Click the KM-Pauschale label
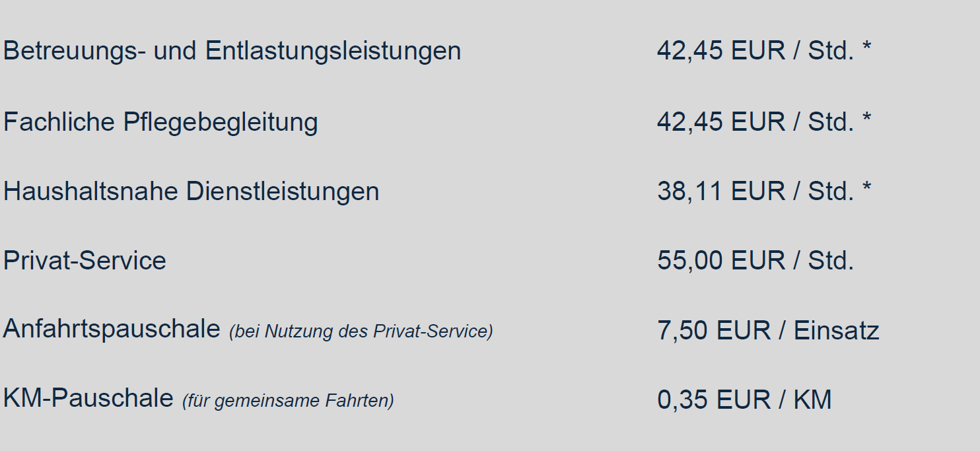 point(88,398)
